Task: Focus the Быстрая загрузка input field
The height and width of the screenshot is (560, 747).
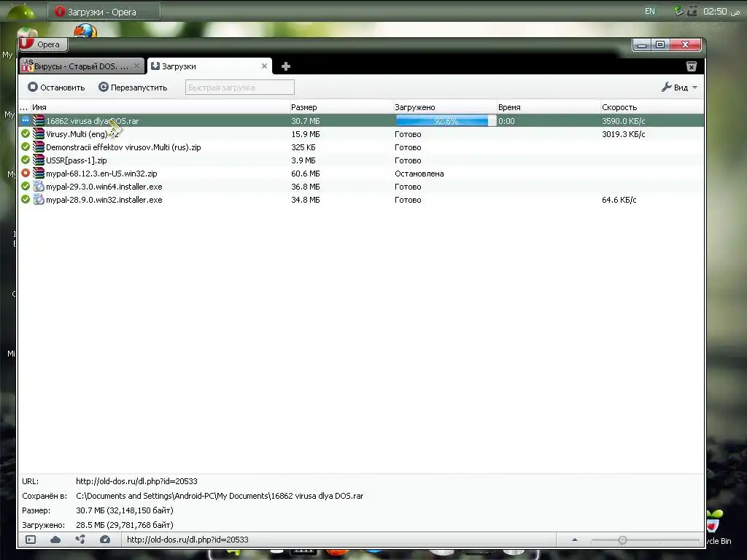Action: (x=239, y=87)
